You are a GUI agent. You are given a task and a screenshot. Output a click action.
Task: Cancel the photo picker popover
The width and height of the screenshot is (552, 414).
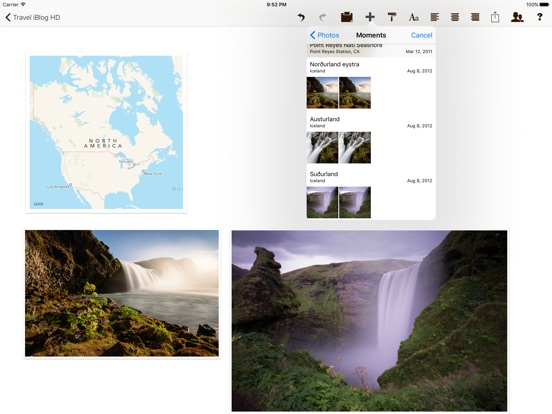(421, 35)
